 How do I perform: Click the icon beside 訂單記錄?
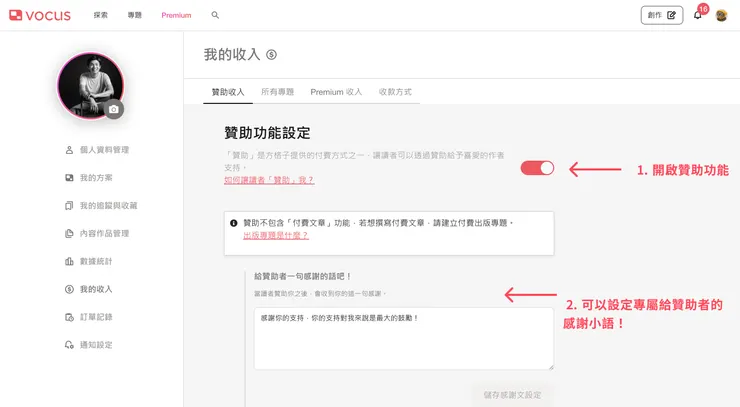tap(69, 317)
